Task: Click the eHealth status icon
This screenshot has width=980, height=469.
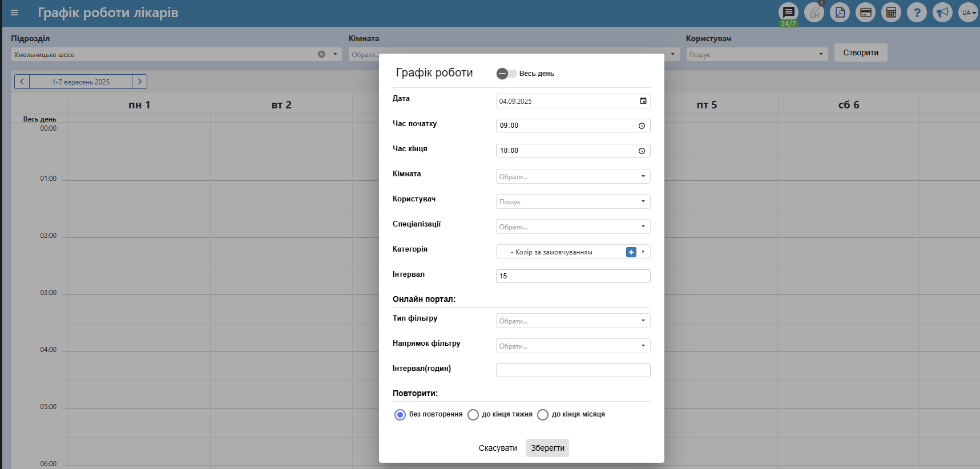Action: coord(814,13)
